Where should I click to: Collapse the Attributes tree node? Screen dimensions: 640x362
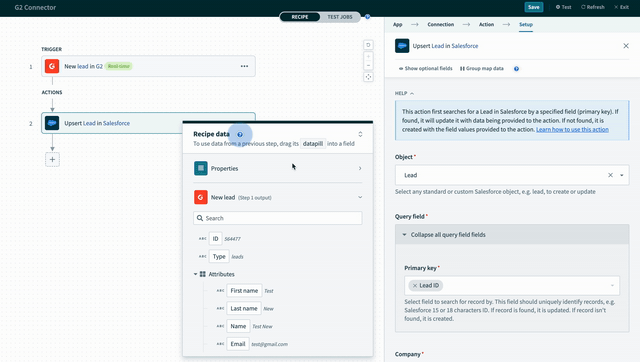[195, 274]
